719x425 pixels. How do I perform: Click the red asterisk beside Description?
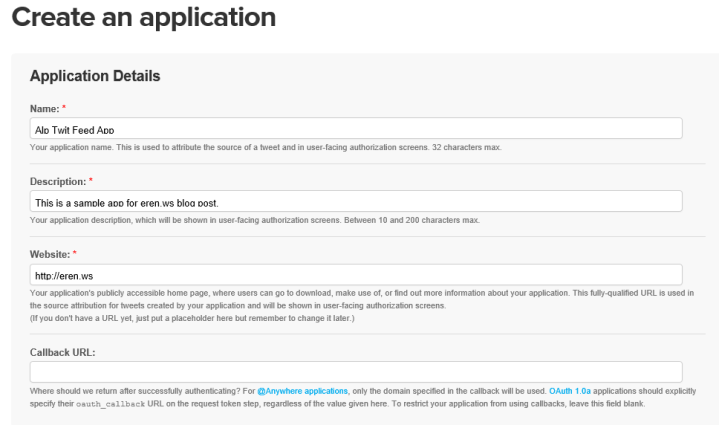coord(91,180)
